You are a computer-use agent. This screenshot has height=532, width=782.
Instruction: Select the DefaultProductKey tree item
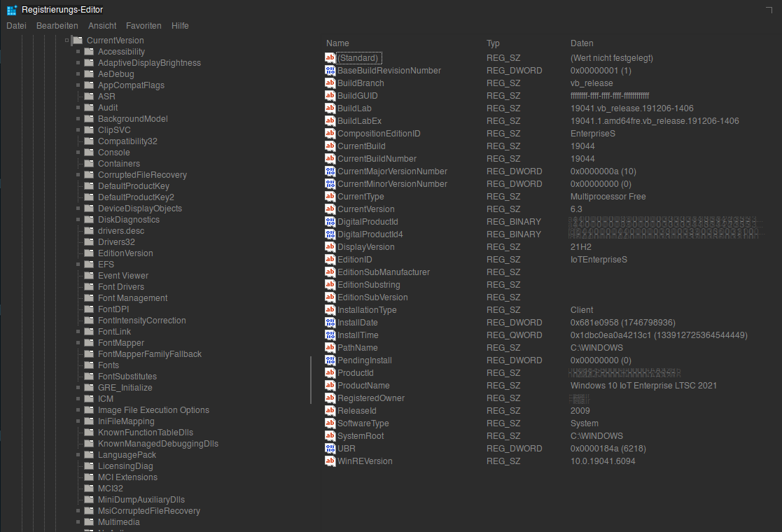click(x=134, y=186)
